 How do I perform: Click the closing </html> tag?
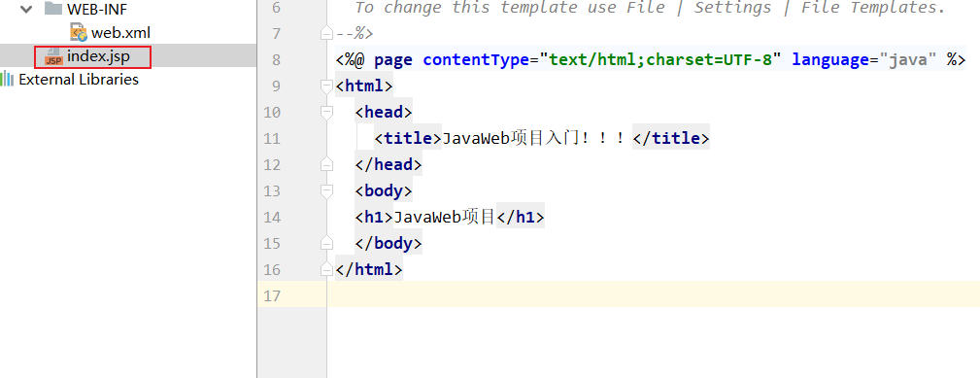pyautogui.click(x=369, y=270)
